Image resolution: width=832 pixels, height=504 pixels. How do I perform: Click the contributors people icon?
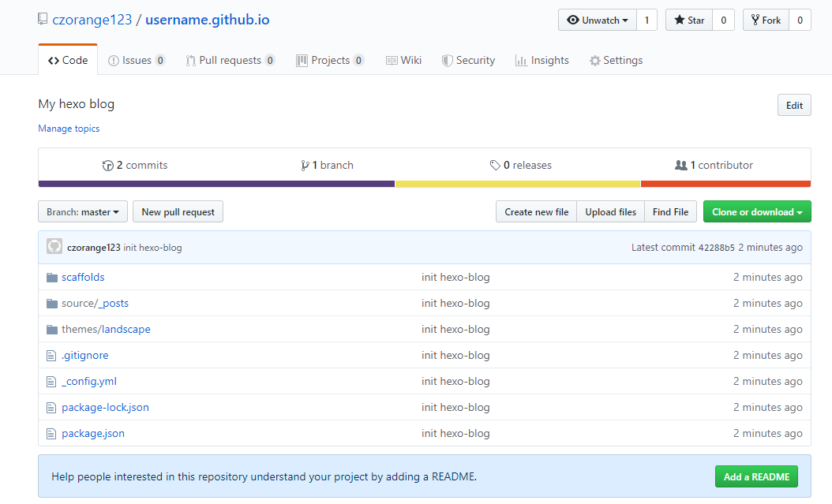[680, 166]
